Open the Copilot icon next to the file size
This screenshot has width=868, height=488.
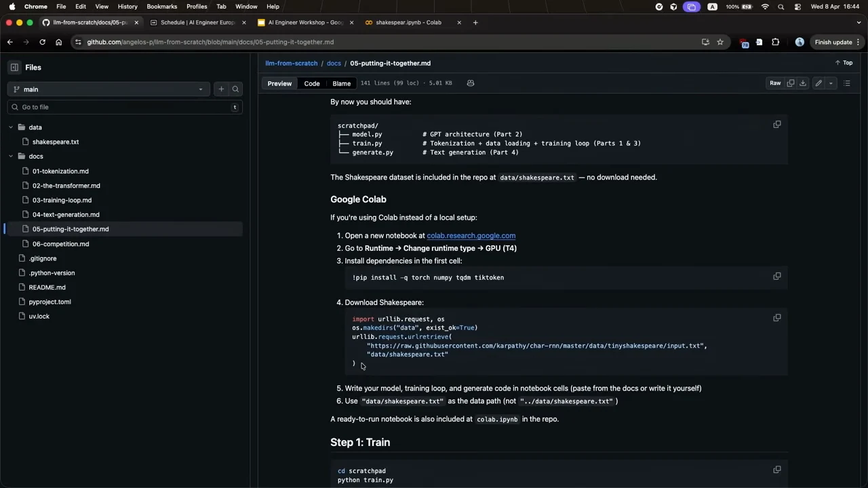tap(470, 83)
